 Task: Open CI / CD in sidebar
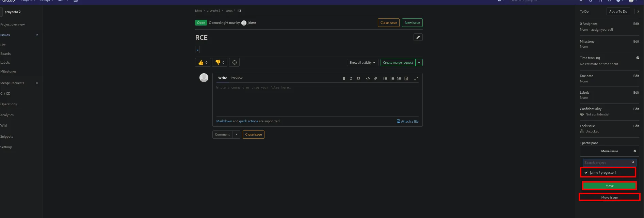click(x=5, y=93)
